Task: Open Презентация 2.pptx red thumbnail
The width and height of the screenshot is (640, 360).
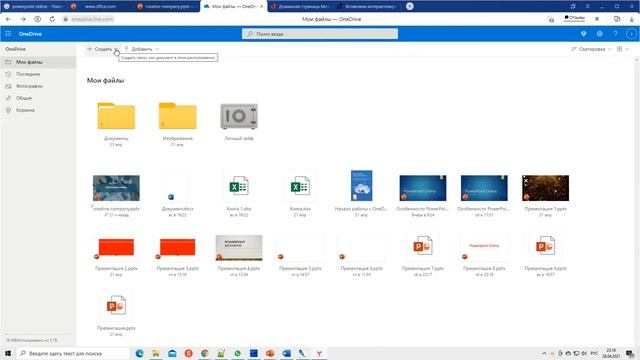Action: click(x=116, y=247)
